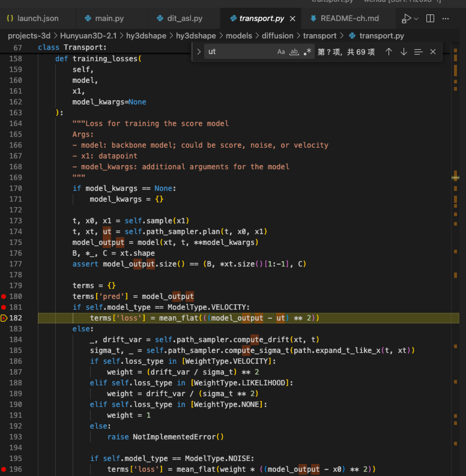Switch to the launch.json tab
466x476 pixels.
point(38,18)
